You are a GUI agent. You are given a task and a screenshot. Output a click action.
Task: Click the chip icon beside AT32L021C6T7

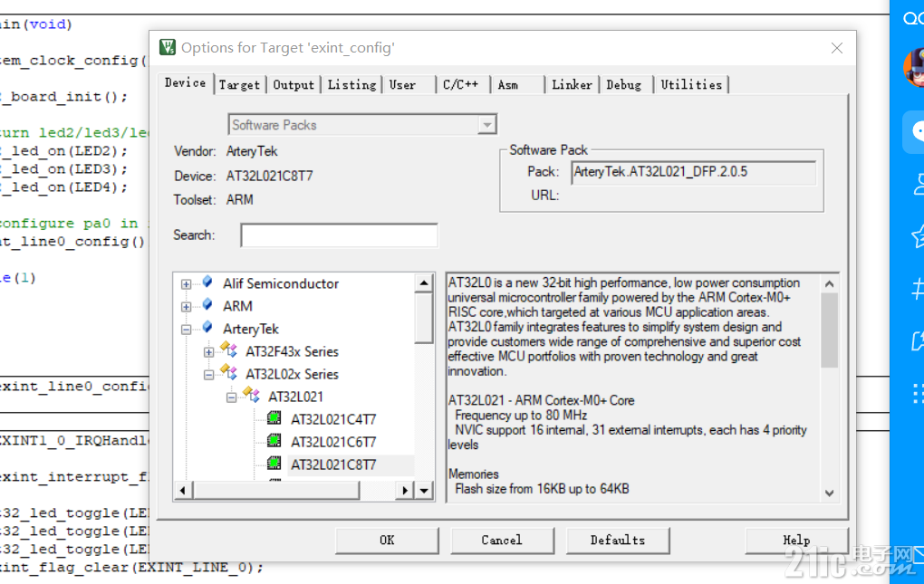[x=274, y=440]
